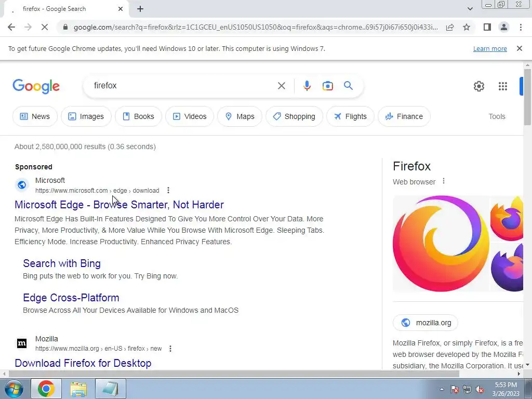Open Download Firefox for Desktop result
The height and width of the screenshot is (399, 532).
click(83, 363)
